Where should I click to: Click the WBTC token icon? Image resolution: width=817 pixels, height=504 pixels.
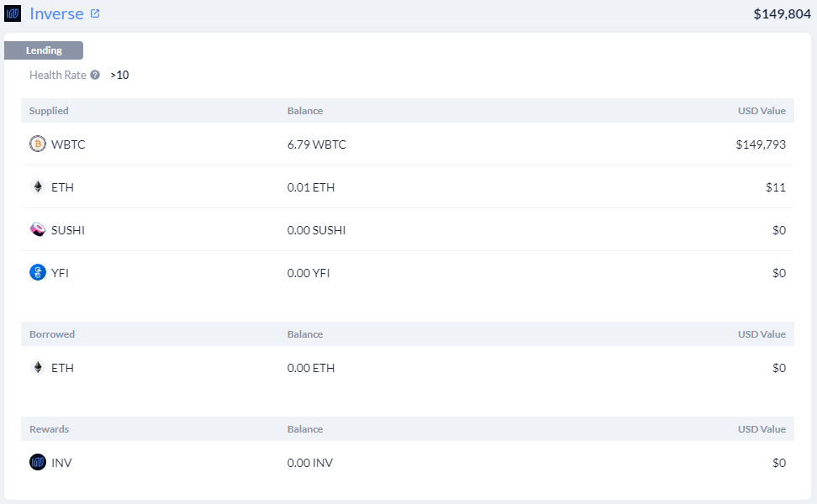(38, 144)
